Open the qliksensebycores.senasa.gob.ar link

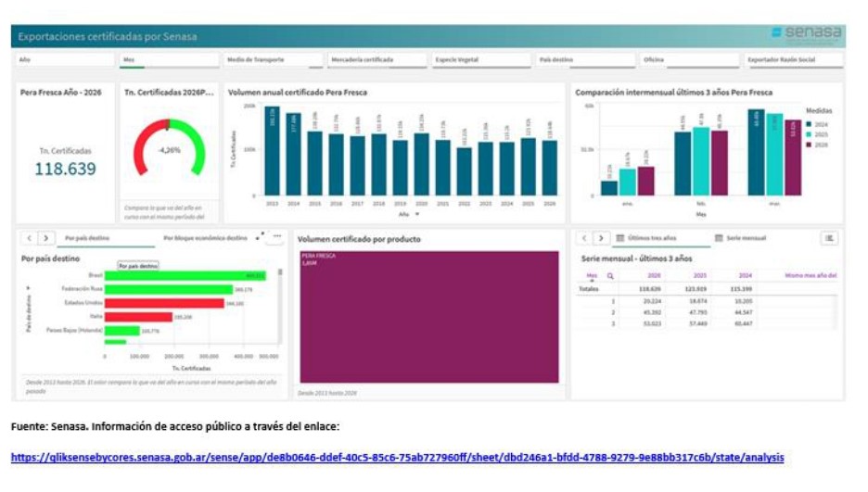397,458
